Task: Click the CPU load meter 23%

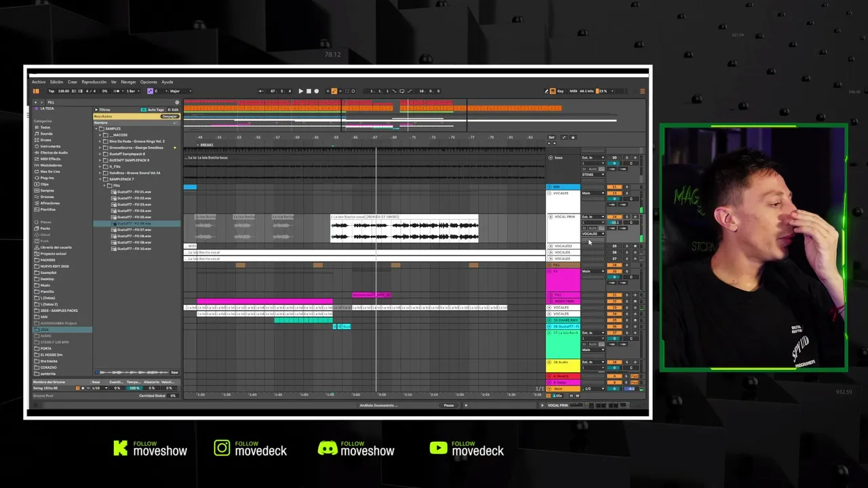Action: tap(601, 91)
